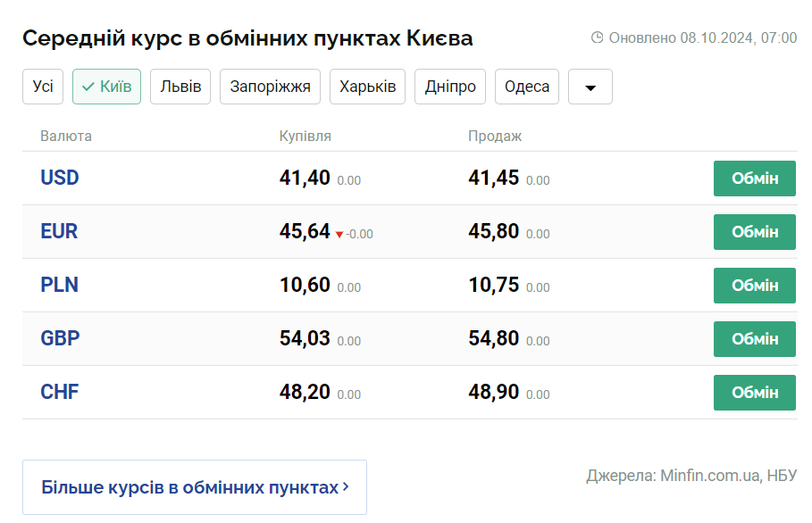This screenshot has width=812, height=523.
Task: Open the GBP currency link
Action: pos(60,338)
